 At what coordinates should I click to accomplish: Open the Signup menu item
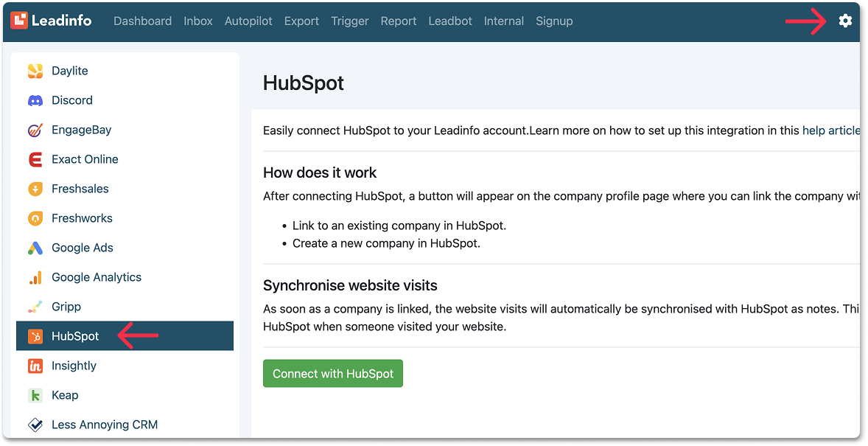[x=554, y=21]
